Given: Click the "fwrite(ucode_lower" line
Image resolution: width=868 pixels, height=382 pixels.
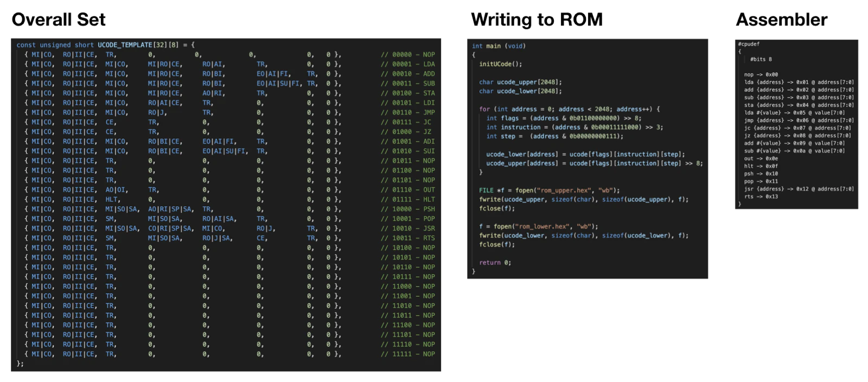Looking at the screenshot, I should pos(584,235).
